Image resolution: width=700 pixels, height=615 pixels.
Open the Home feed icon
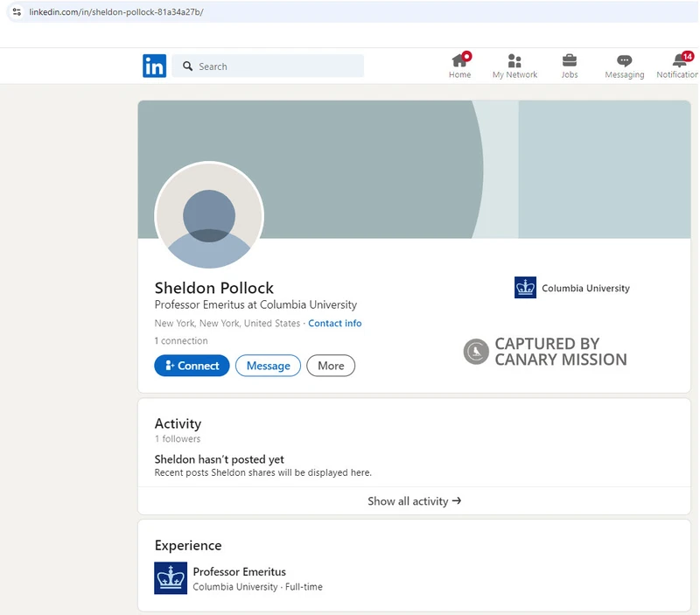(460, 61)
